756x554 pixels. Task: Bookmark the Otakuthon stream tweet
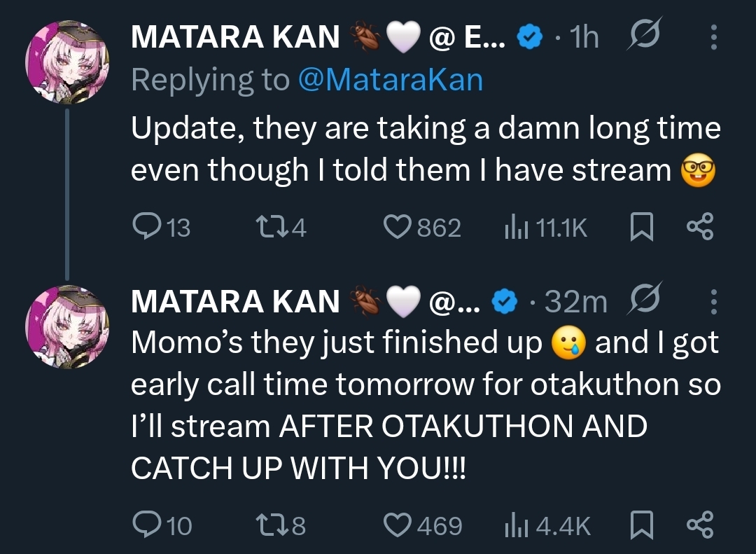pyautogui.click(x=641, y=525)
